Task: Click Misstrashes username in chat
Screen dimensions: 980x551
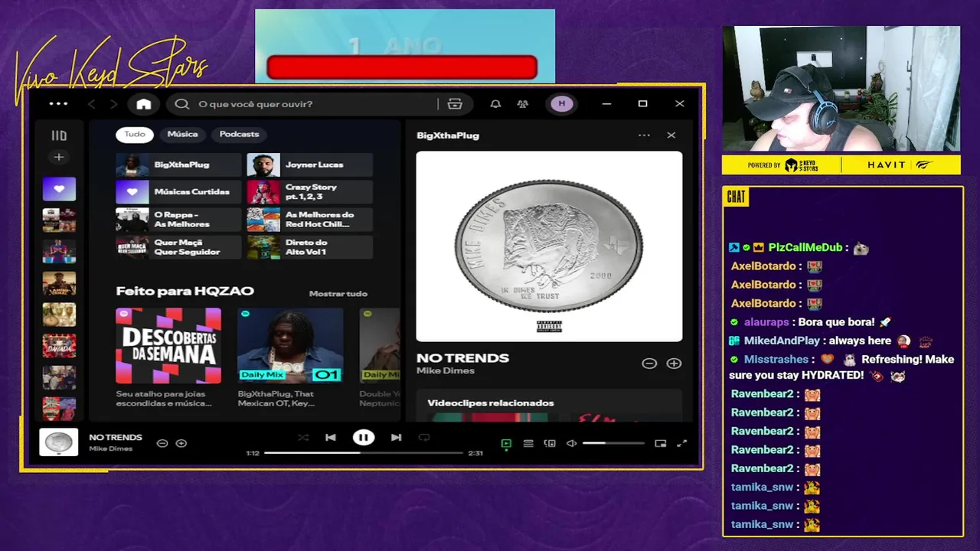Action: 776,359
